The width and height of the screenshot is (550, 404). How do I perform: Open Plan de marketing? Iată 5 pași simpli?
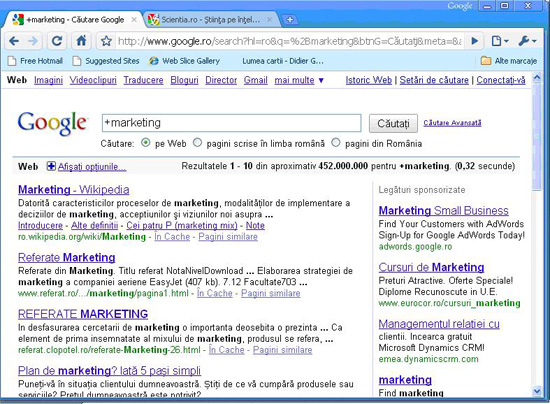(x=109, y=371)
